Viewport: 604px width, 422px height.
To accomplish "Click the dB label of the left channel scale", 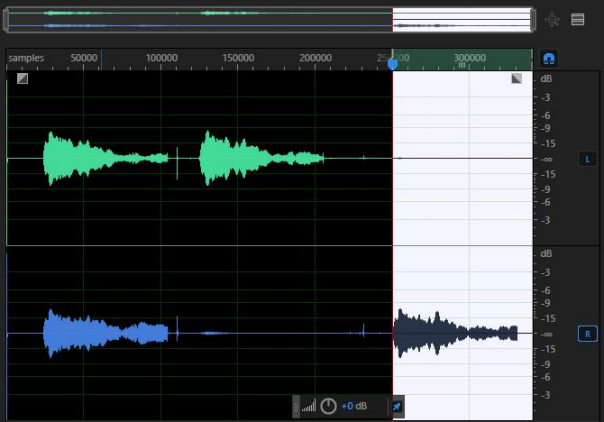I will tap(546, 79).
